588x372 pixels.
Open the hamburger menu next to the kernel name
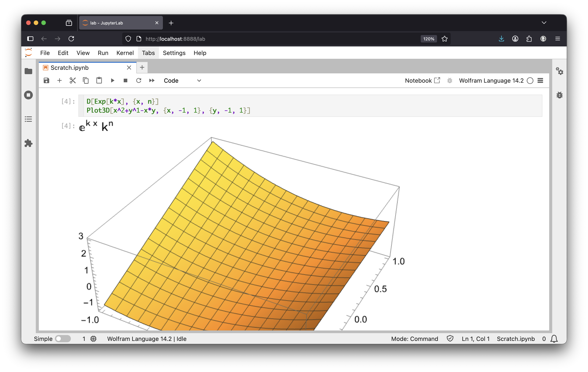(x=540, y=80)
